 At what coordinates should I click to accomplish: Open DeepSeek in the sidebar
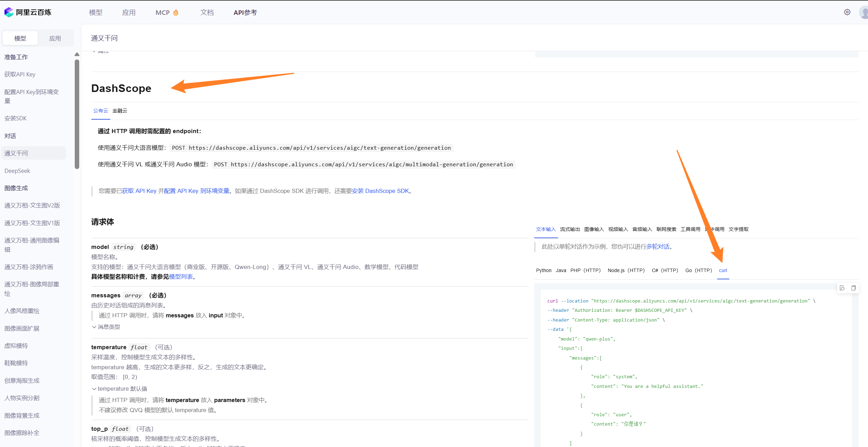point(17,171)
